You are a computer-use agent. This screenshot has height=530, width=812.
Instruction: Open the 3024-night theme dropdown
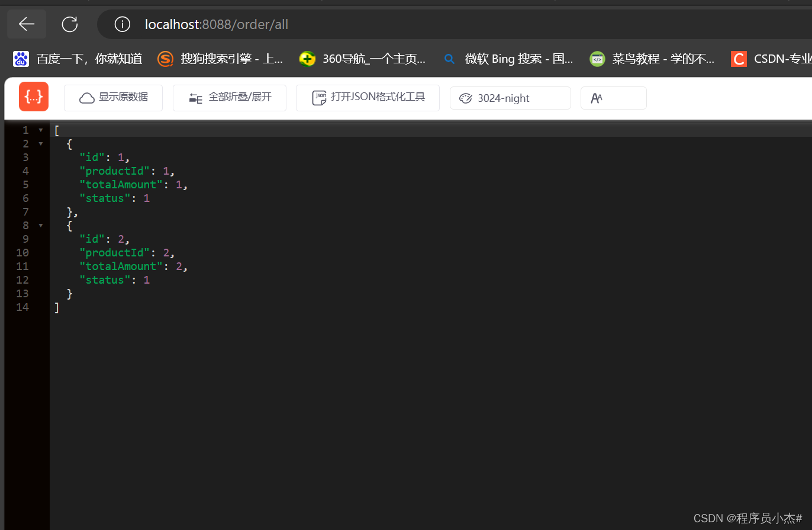pos(510,98)
